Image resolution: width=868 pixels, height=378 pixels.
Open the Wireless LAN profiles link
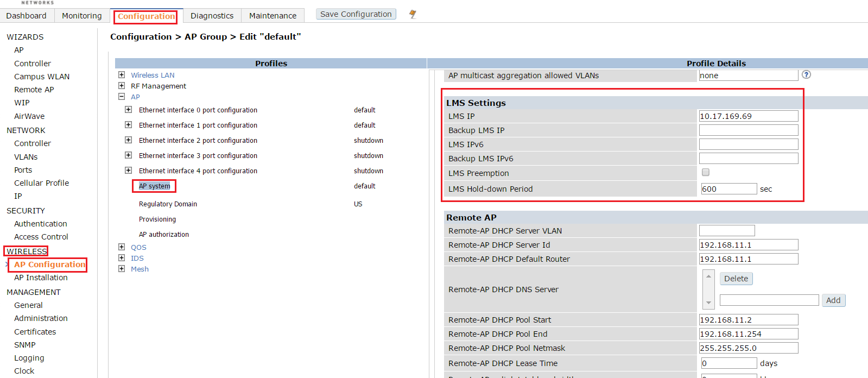click(153, 75)
